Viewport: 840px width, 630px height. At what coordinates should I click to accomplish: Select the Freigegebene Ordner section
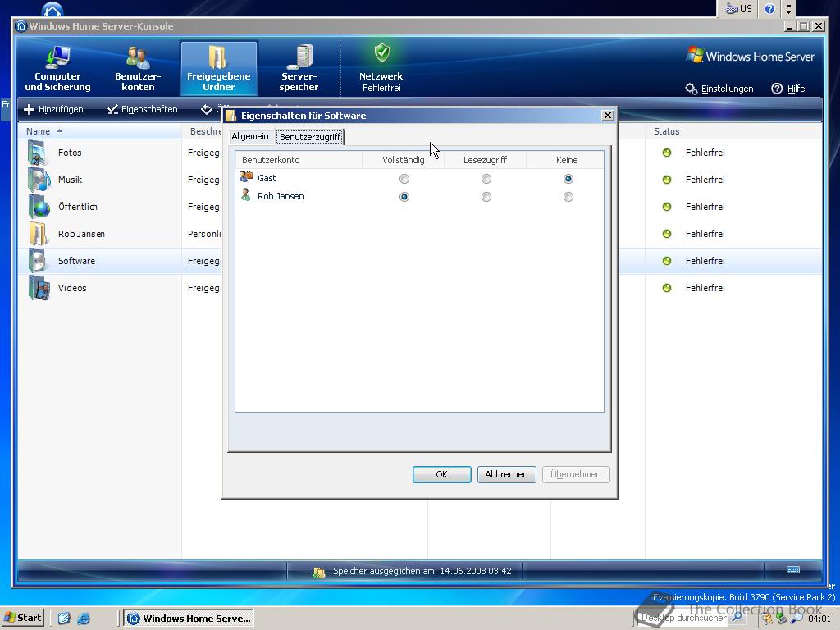click(x=218, y=69)
